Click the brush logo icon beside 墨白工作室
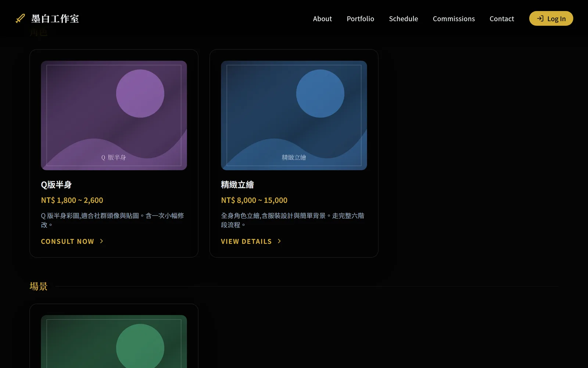This screenshot has width=588, height=368. [x=20, y=18]
